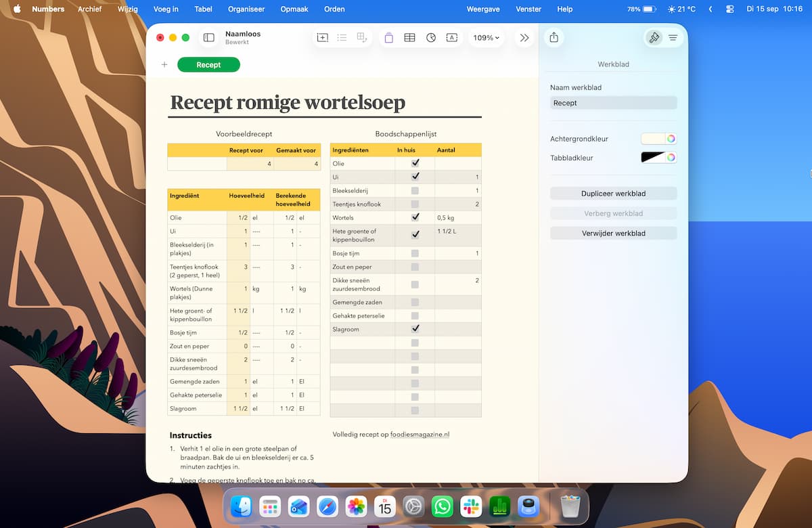
Task: Check the Gemengde zaden 'In huis' checkbox
Action: (415, 302)
